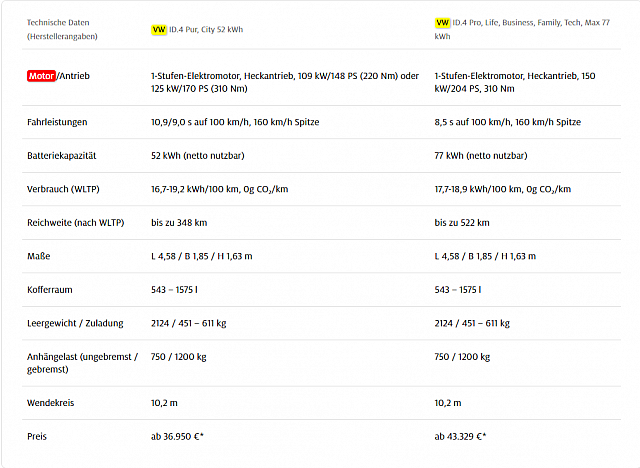
Task: Click the red highlighted Motor label
Action: (x=41, y=75)
